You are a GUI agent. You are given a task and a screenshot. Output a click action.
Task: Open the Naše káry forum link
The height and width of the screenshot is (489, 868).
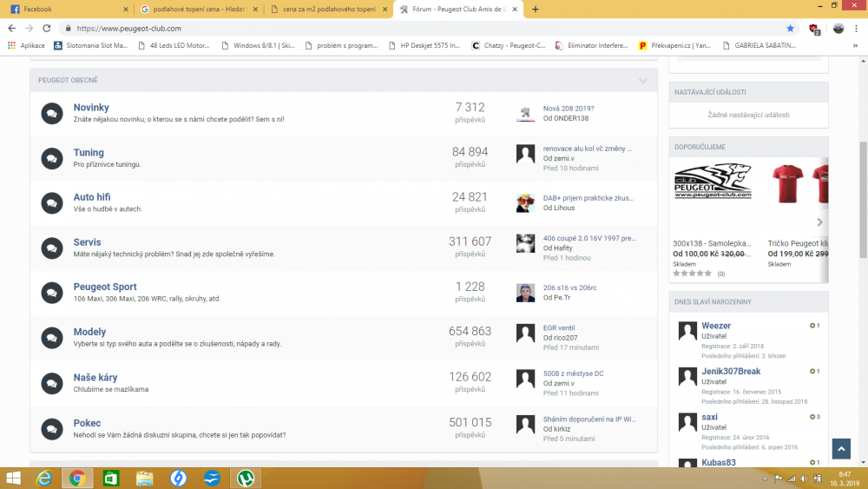tap(95, 377)
